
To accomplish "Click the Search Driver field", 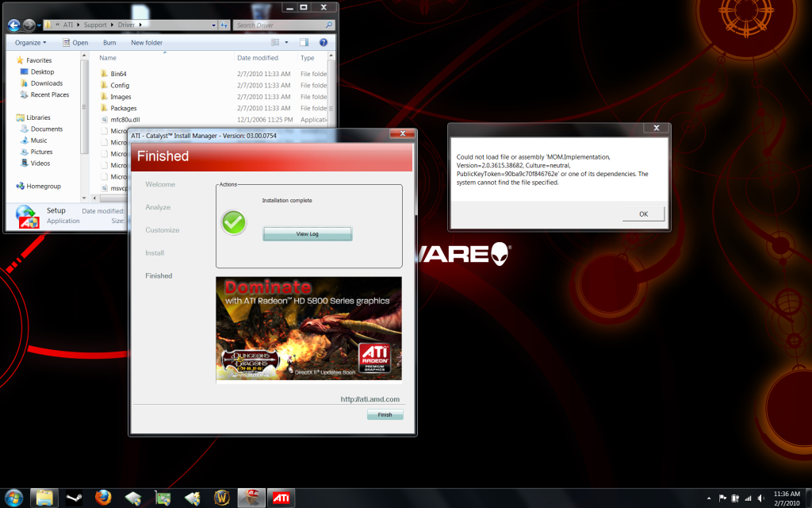I will click(283, 25).
